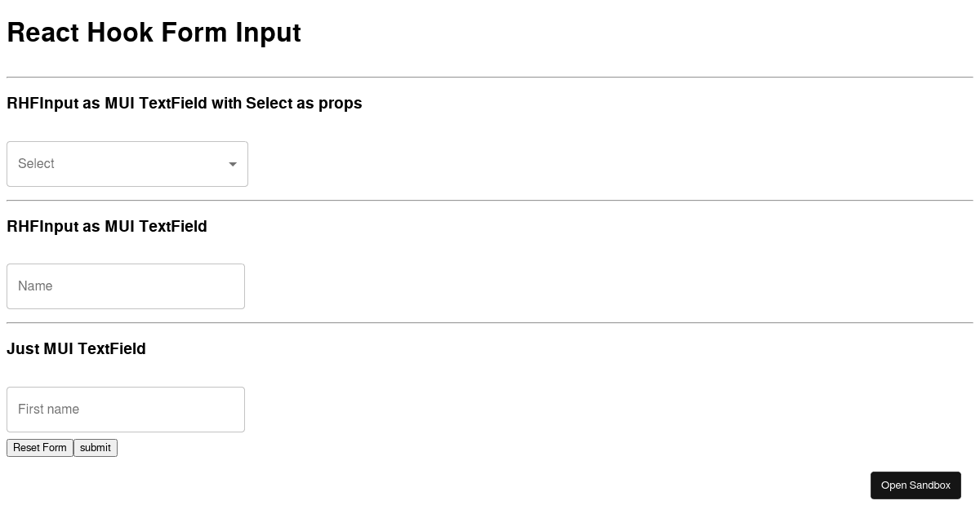Click the Name placeholder label
The width and height of the screenshot is (980, 514).
(35, 286)
